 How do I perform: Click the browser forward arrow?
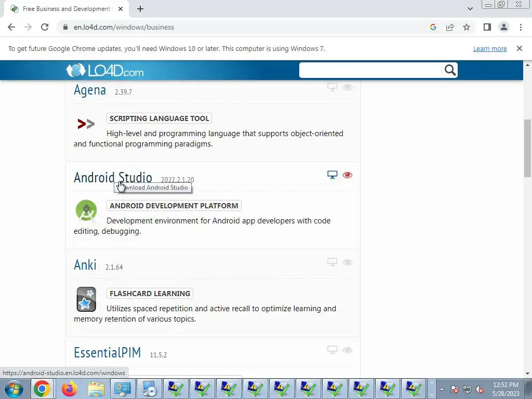(x=28, y=27)
